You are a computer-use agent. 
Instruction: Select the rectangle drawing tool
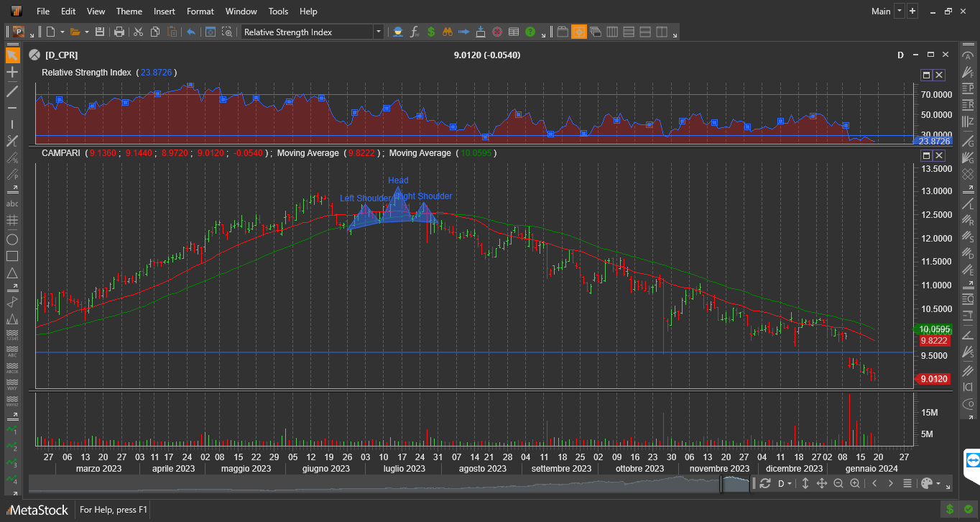coord(11,256)
